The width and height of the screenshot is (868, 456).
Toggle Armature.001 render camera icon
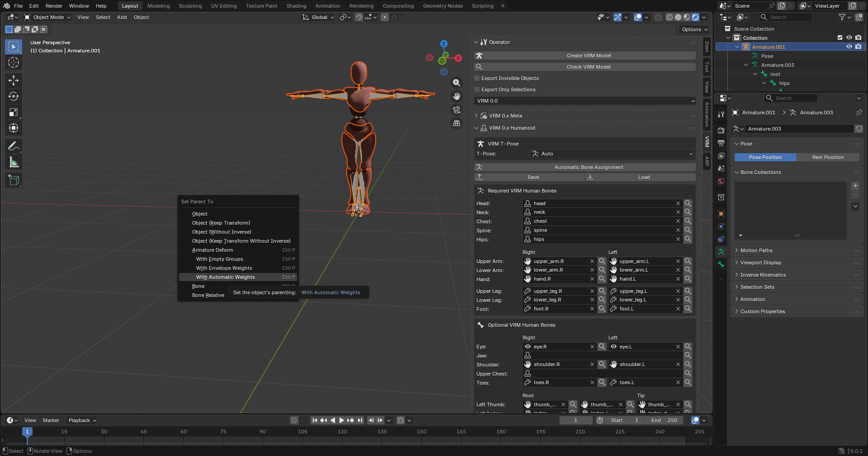(858, 47)
